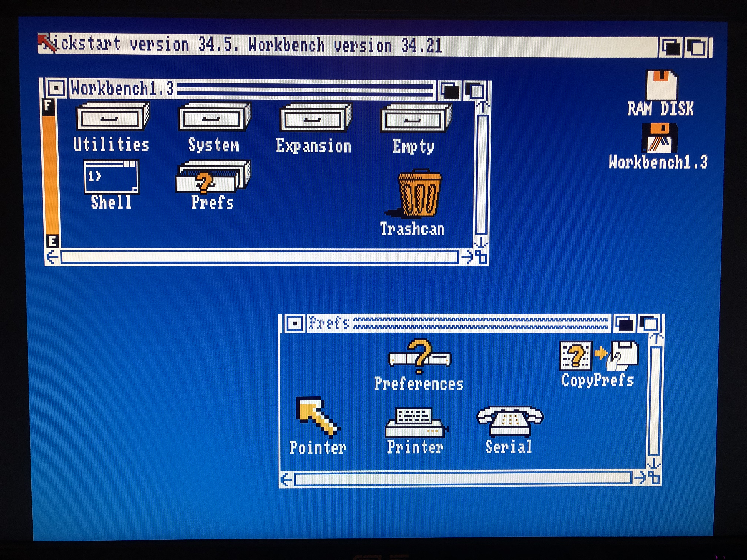Select the Expansion drawer icon
The width and height of the screenshot is (747, 560).
[x=315, y=118]
